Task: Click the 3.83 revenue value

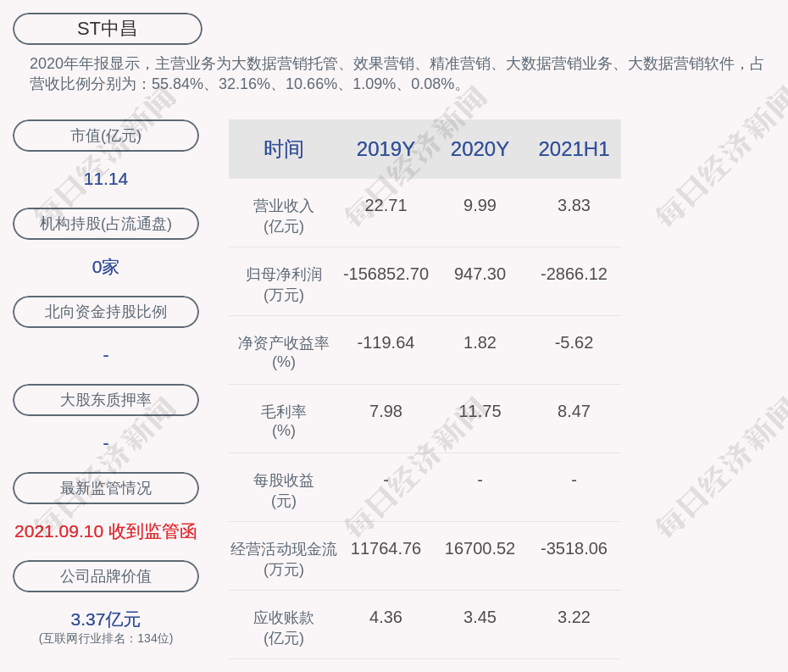Action: tap(574, 206)
